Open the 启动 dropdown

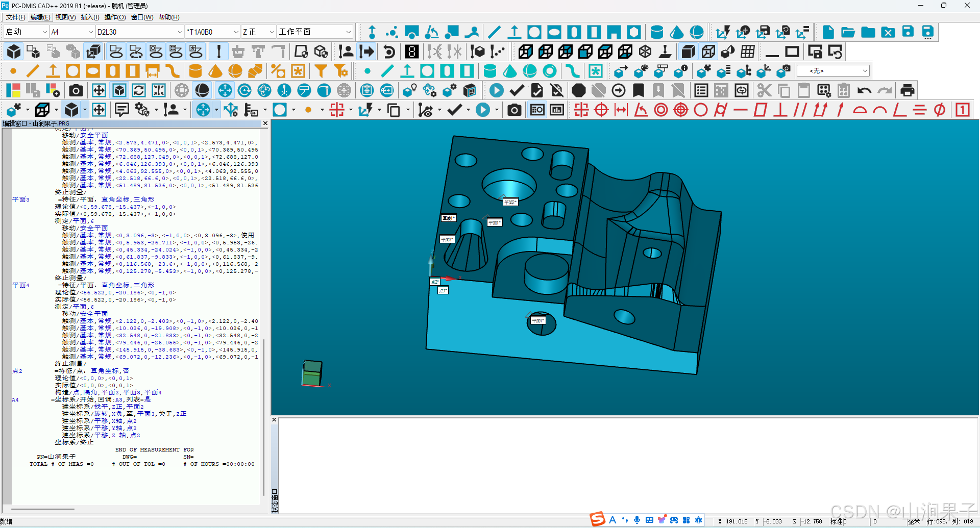pos(44,32)
